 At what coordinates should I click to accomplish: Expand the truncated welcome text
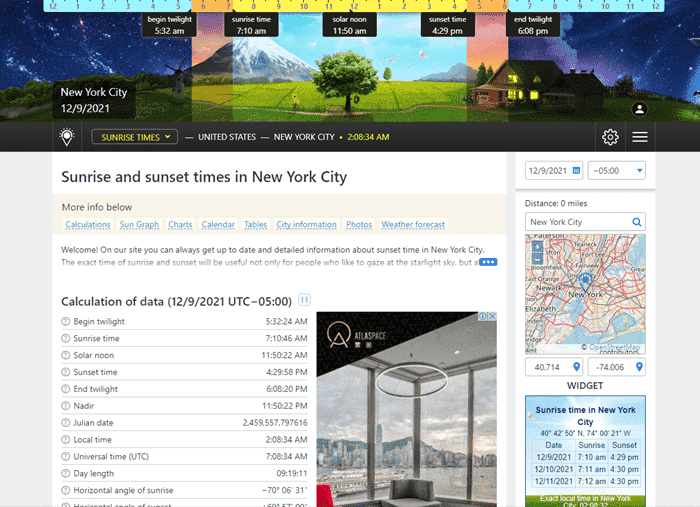tap(488, 262)
